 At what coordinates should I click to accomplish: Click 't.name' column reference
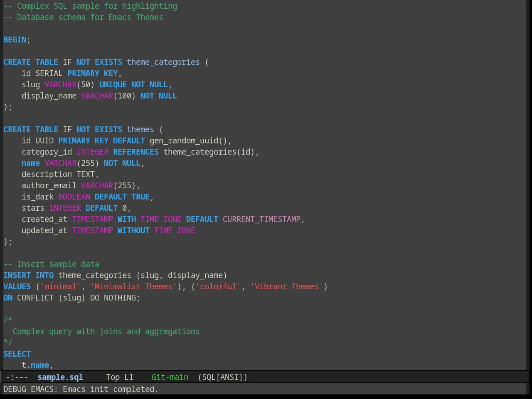pyautogui.click(x=35, y=365)
